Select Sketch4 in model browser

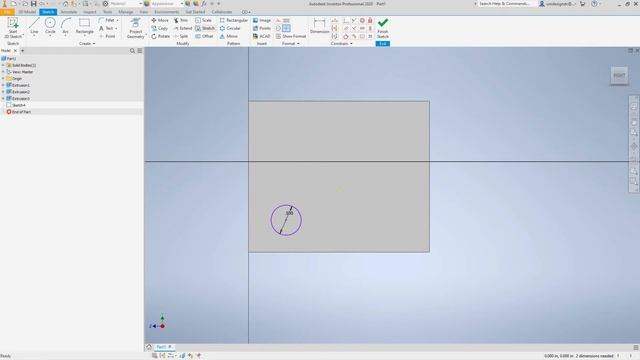click(x=18, y=105)
